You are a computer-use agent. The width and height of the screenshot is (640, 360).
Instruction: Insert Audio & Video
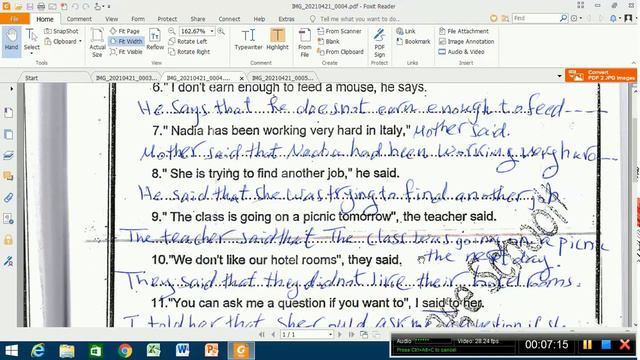(461, 52)
